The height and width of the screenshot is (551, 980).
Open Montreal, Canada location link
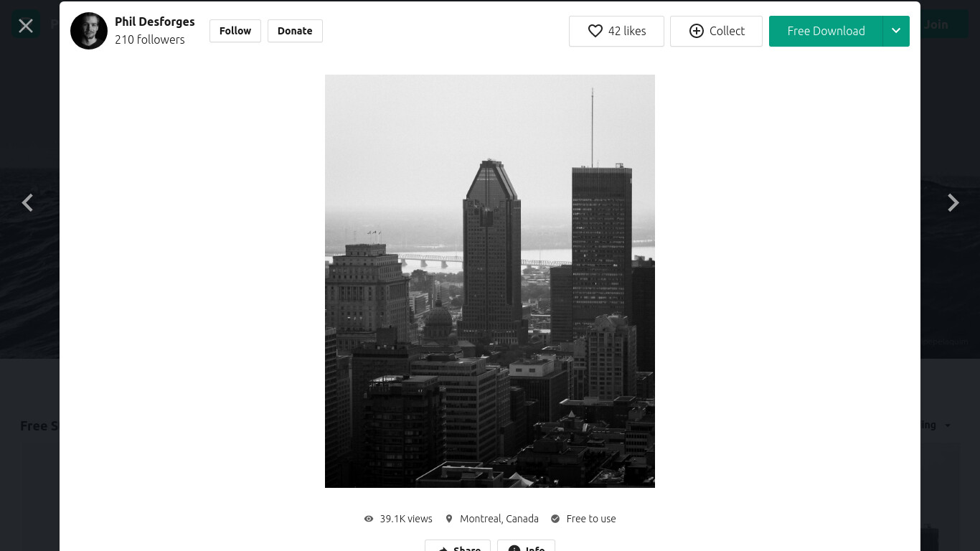coord(499,519)
